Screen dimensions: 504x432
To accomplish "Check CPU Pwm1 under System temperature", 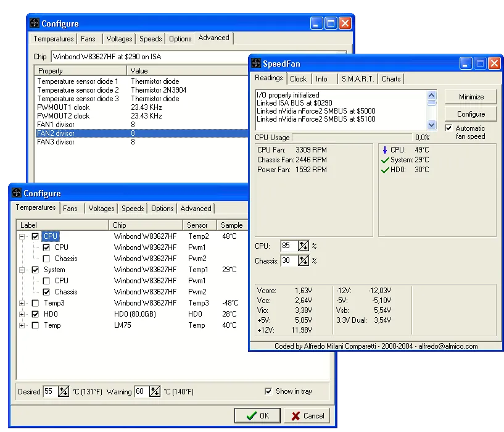I will (x=46, y=281).
